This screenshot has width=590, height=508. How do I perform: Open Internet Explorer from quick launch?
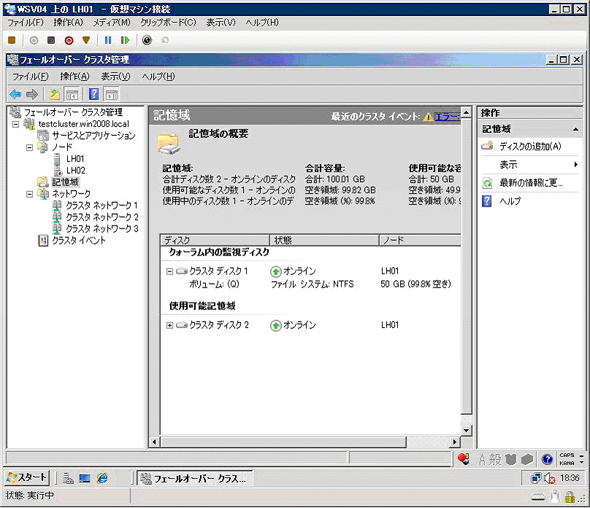click(x=102, y=478)
